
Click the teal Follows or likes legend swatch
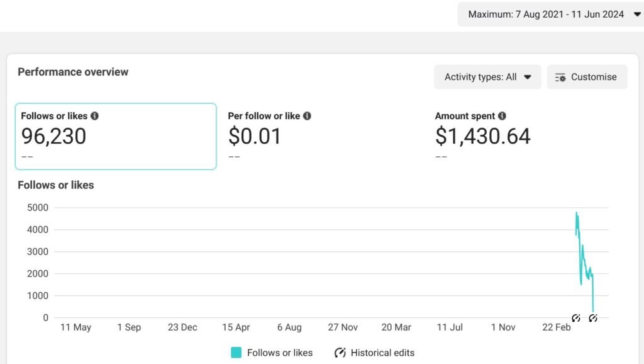(236, 353)
